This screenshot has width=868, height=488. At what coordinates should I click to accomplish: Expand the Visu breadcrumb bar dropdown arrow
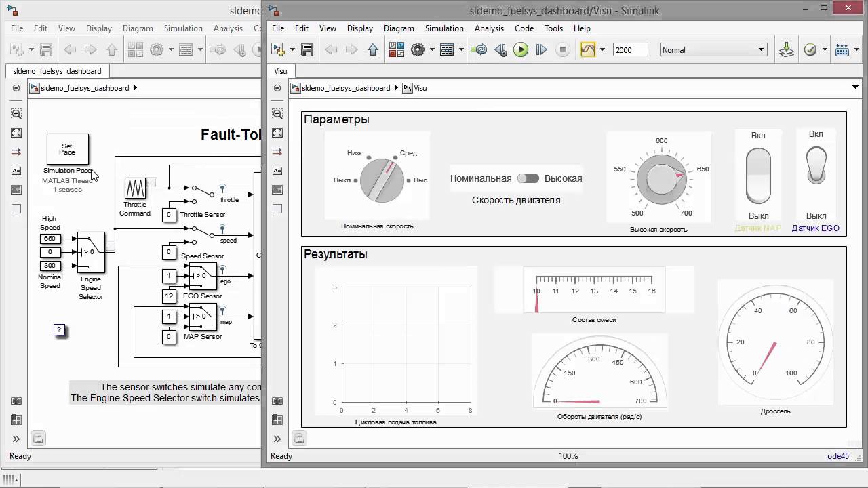coord(855,87)
